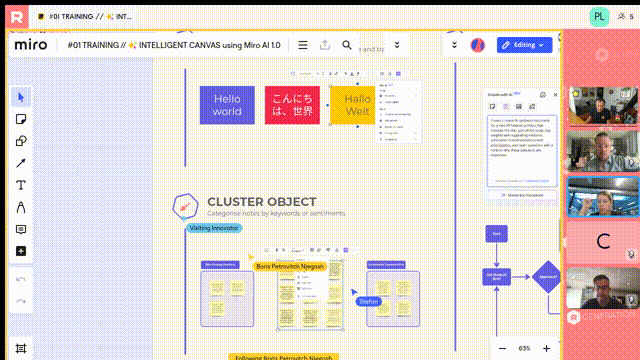Zoom out with the minus button
640x360 pixels.
pyautogui.click(x=502, y=348)
